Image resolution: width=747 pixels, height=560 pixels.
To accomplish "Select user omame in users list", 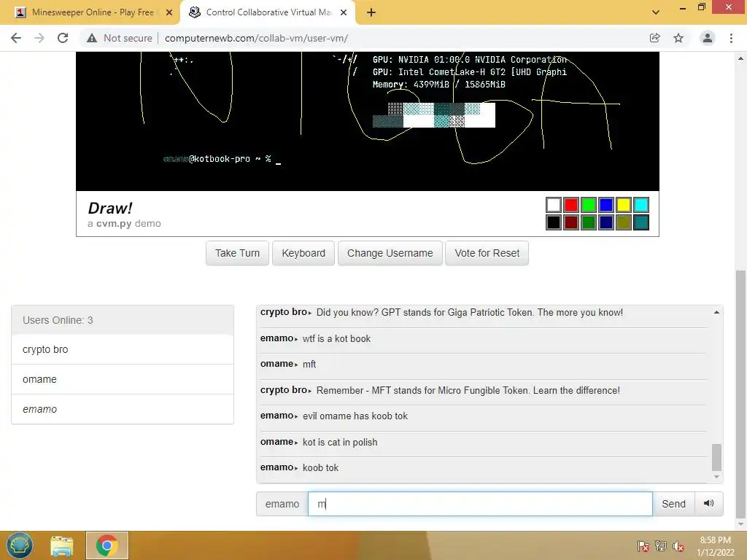I will [123, 379].
